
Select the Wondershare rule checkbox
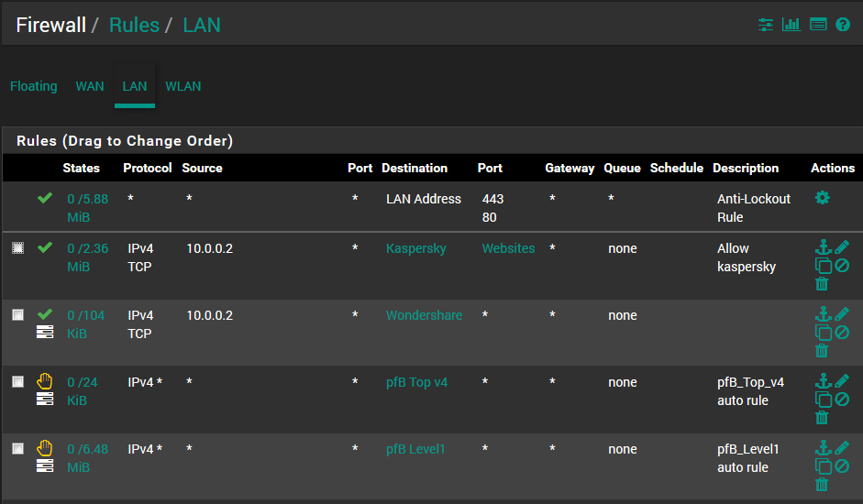pyautogui.click(x=17, y=315)
